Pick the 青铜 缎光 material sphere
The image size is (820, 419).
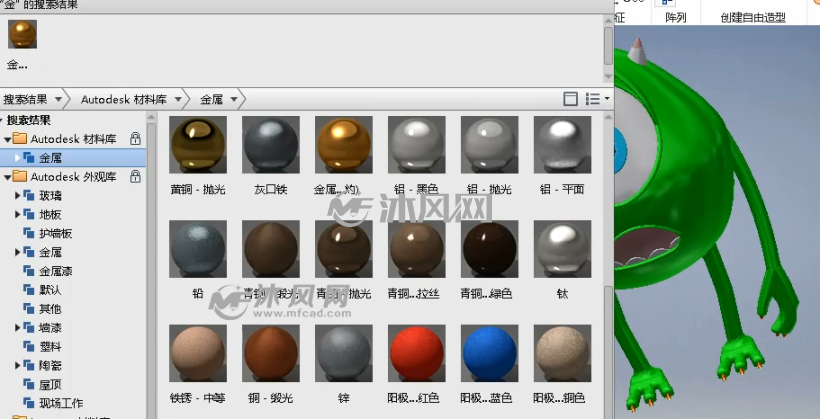pos(270,249)
